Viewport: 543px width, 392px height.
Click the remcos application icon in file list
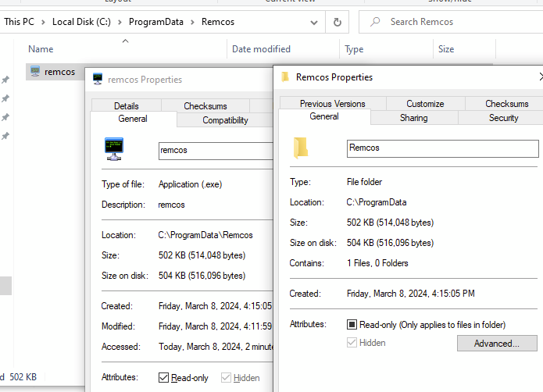[34, 72]
